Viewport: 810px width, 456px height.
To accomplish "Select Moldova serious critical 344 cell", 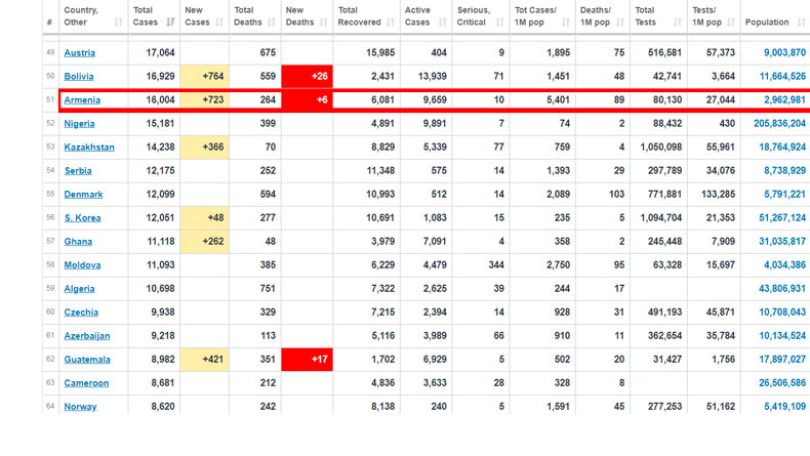I will [x=480, y=265].
